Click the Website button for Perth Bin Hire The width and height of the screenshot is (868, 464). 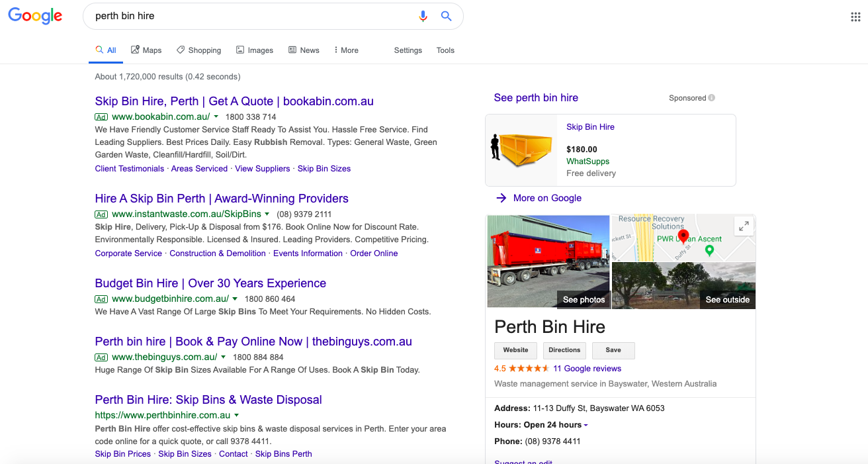pyautogui.click(x=515, y=350)
